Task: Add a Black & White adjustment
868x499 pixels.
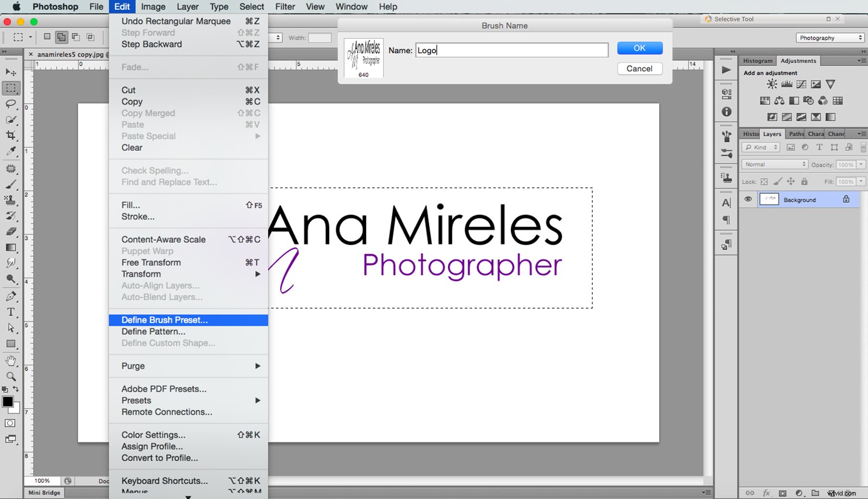Action: click(x=794, y=100)
